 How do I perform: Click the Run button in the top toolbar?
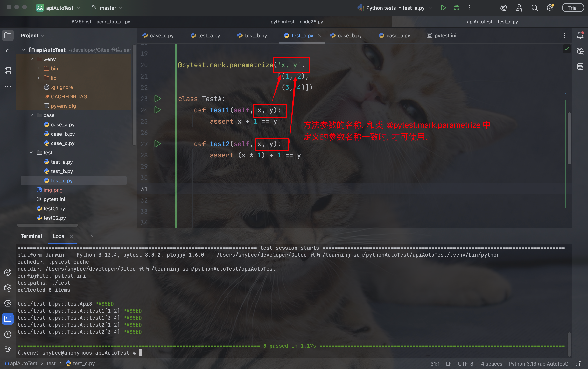point(443,8)
